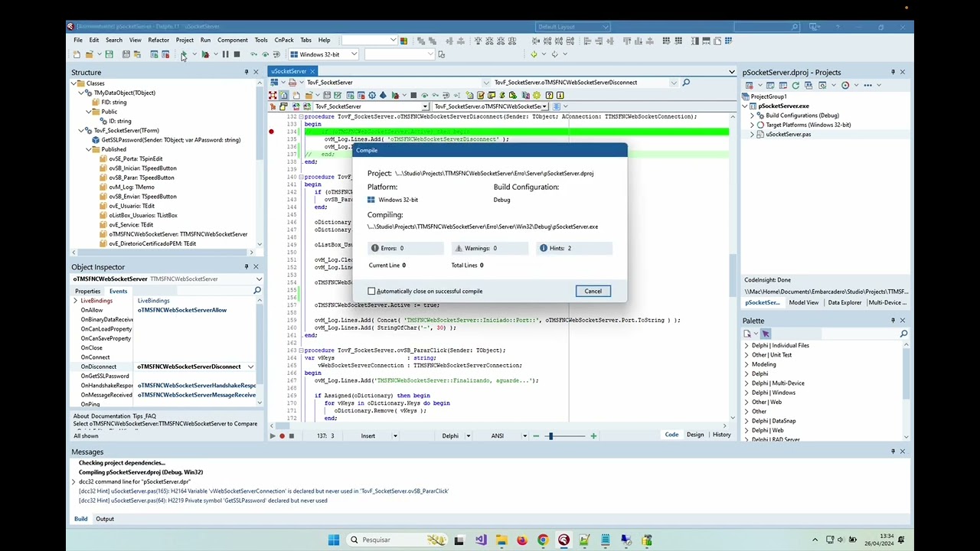Viewport: 980px width, 551px height.
Task: Select oTMSFNCWebSocketServer in Structure tree
Action: tap(178, 234)
